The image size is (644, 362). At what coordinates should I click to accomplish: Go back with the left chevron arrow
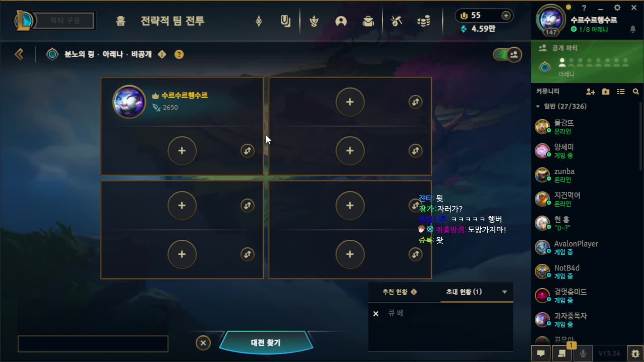tap(19, 54)
